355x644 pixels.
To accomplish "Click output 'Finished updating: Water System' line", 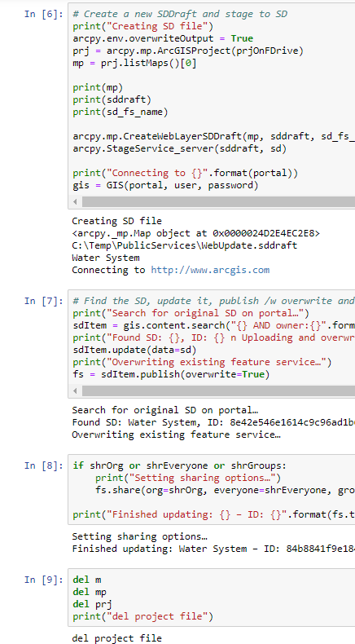I will pos(213,549).
